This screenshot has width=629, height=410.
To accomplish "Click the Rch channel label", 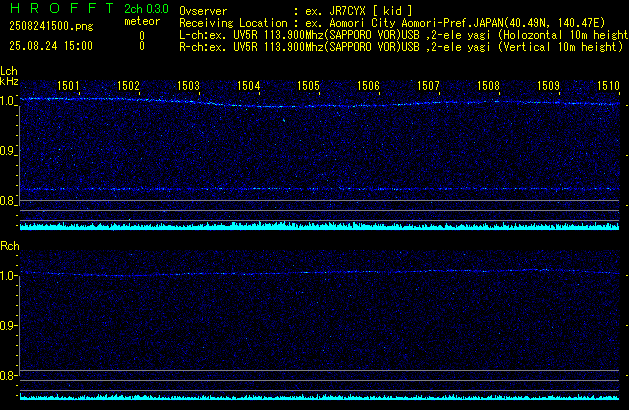I will pyautogui.click(x=10, y=246).
